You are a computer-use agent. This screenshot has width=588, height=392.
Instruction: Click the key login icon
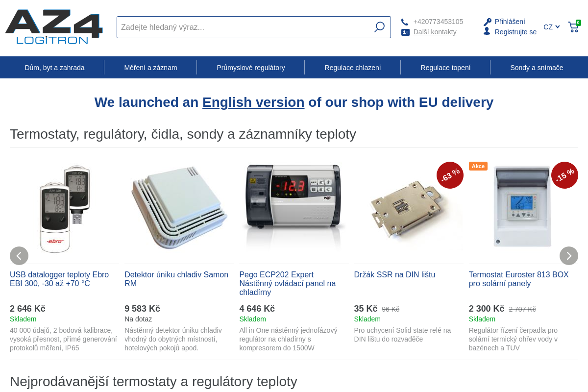tap(487, 22)
